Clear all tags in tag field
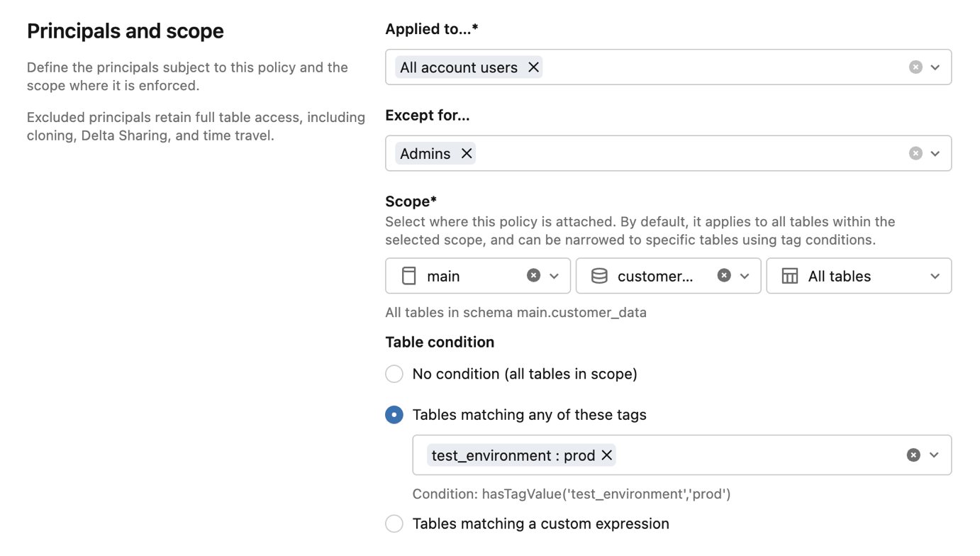The height and width of the screenshot is (556, 980). 913,455
